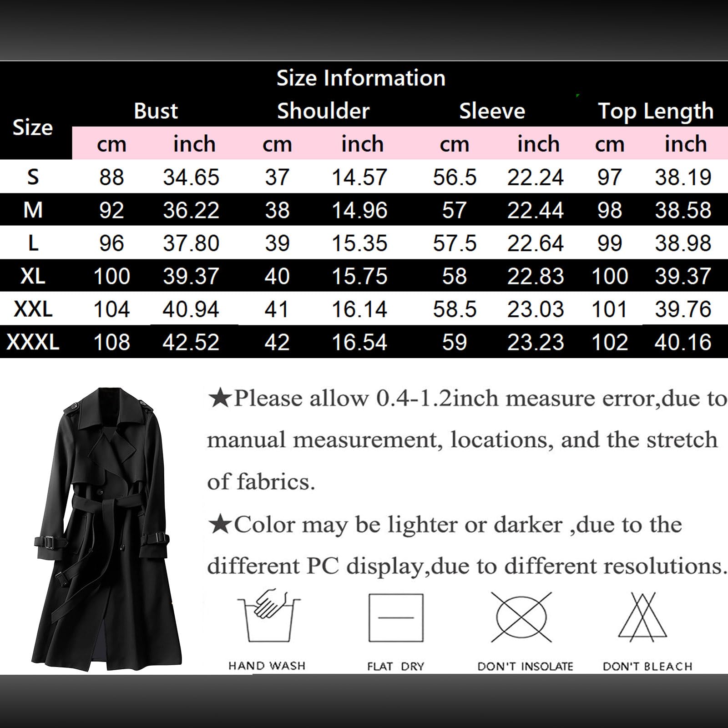This screenshot has width=728, height=728.
Task: Click bust inch value 37.80
Action: pyautogui.click(x=191, y=243)
